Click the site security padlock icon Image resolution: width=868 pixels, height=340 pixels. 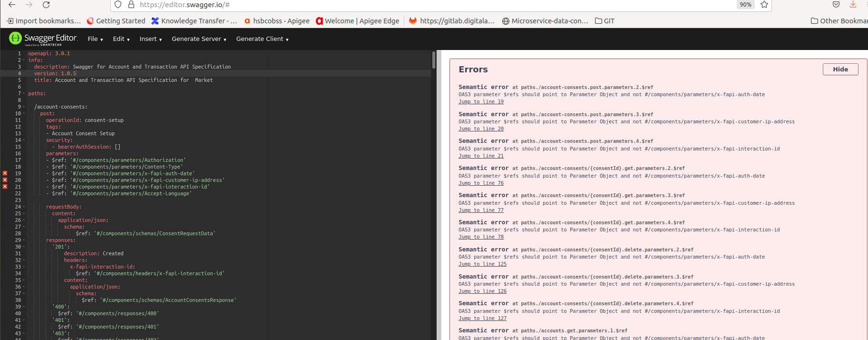(x=131, y=5)
